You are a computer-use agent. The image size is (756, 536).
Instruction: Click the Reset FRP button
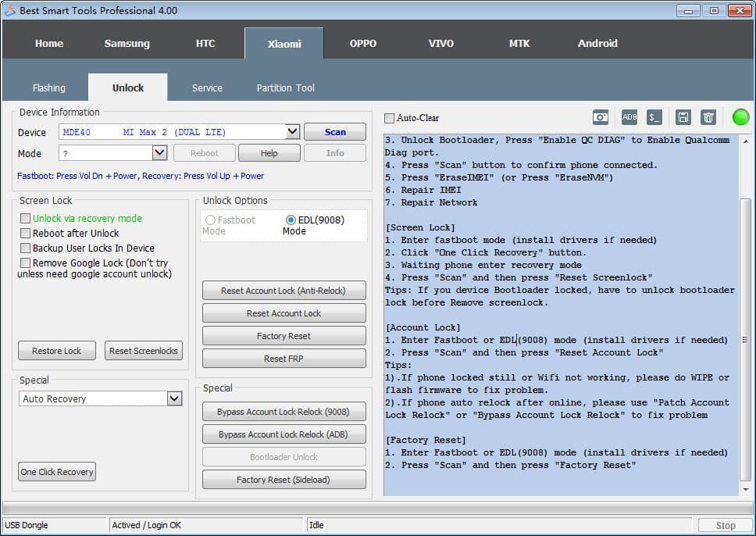tap(284, 359)
